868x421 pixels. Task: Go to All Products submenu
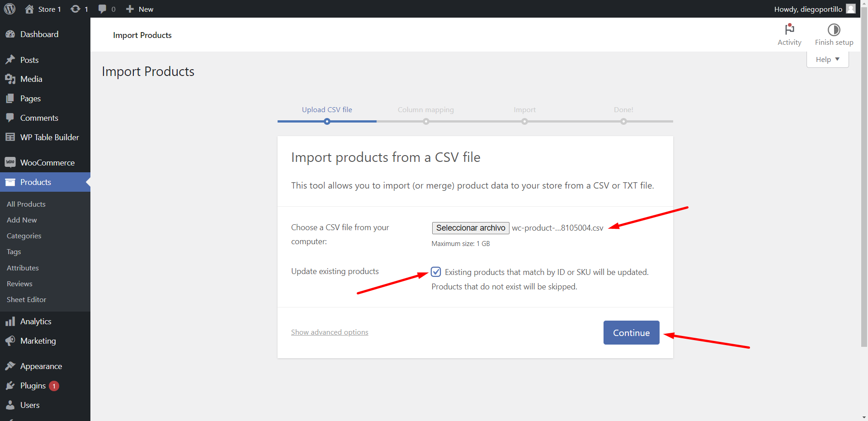pyautogui.click(x=26, y=204)
